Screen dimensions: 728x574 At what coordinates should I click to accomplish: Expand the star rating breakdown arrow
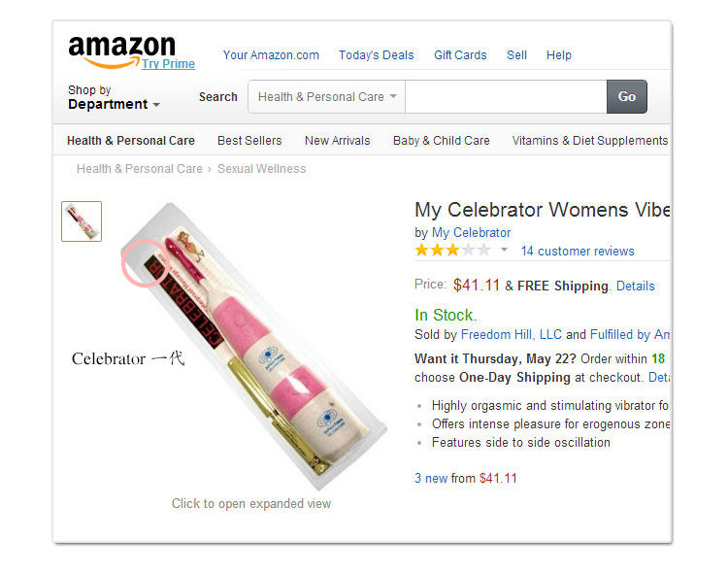(x=504, y=251)
